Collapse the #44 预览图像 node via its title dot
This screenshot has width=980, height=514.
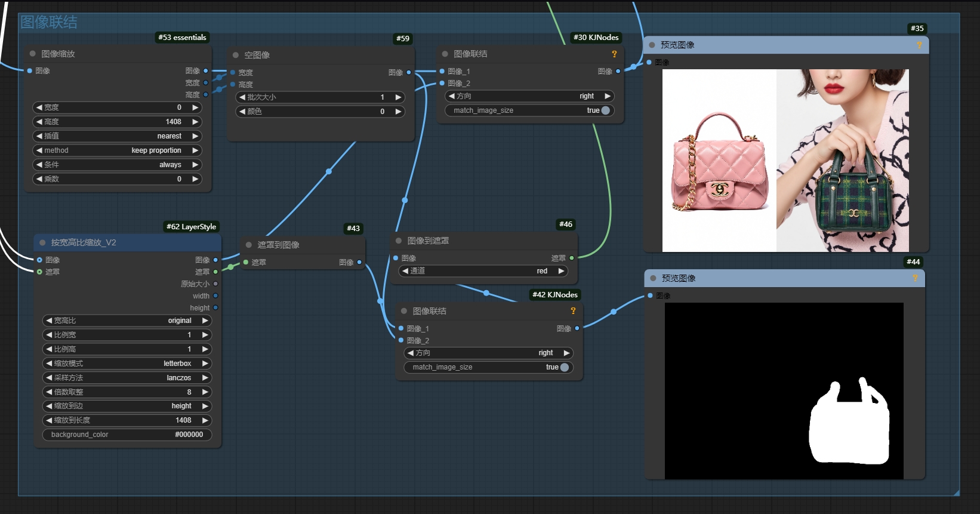click(654, 278)
